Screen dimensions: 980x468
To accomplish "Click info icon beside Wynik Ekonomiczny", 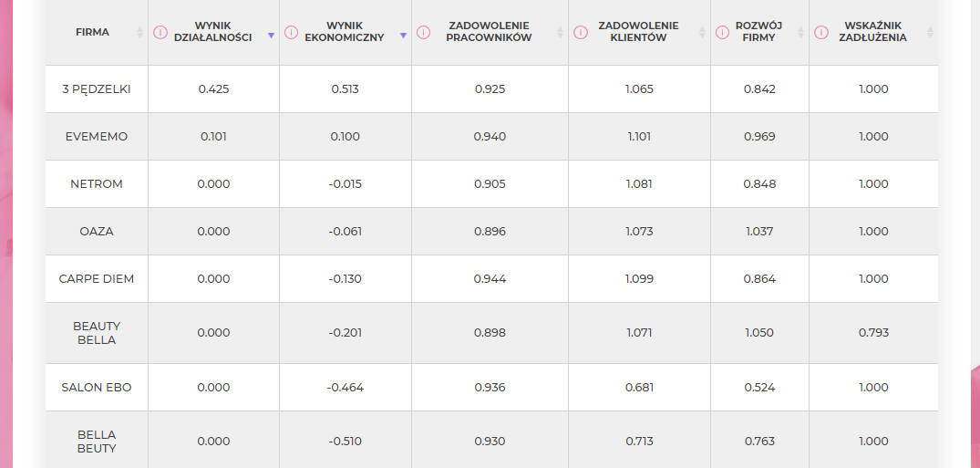I will point(291,32).
